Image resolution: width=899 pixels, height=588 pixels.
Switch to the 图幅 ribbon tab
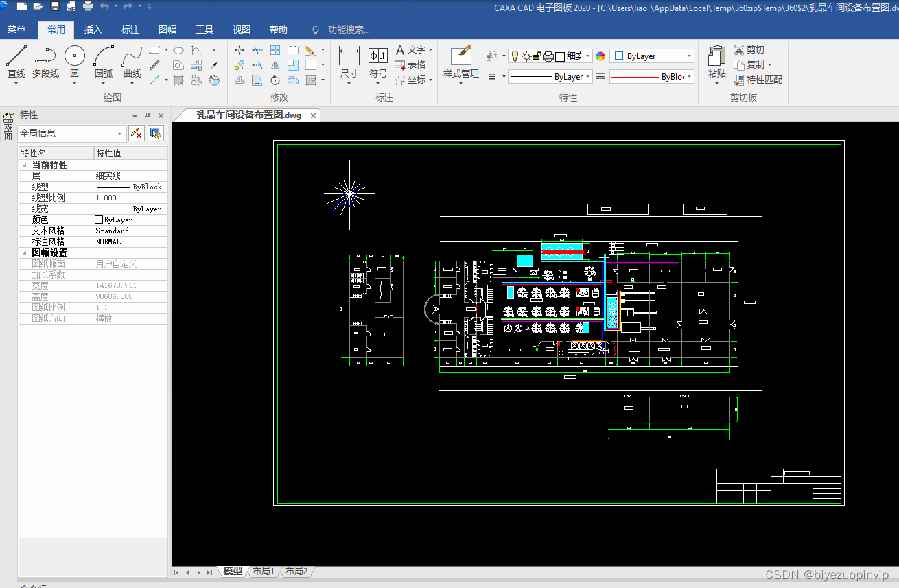167,30
